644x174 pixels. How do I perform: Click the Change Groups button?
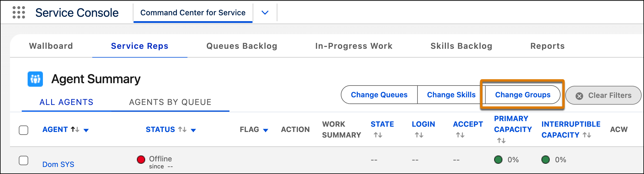pos(523,95)
